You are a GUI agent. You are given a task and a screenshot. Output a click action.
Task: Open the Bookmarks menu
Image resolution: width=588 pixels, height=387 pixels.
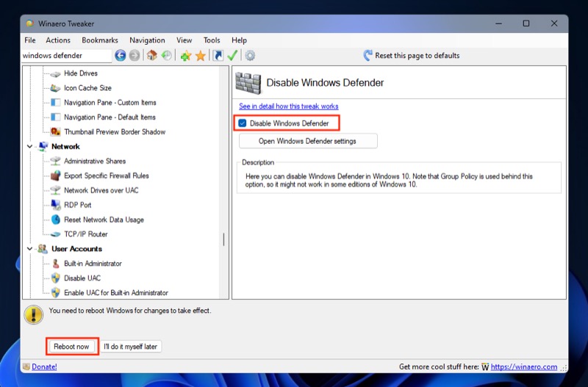(x=100, y=40)
